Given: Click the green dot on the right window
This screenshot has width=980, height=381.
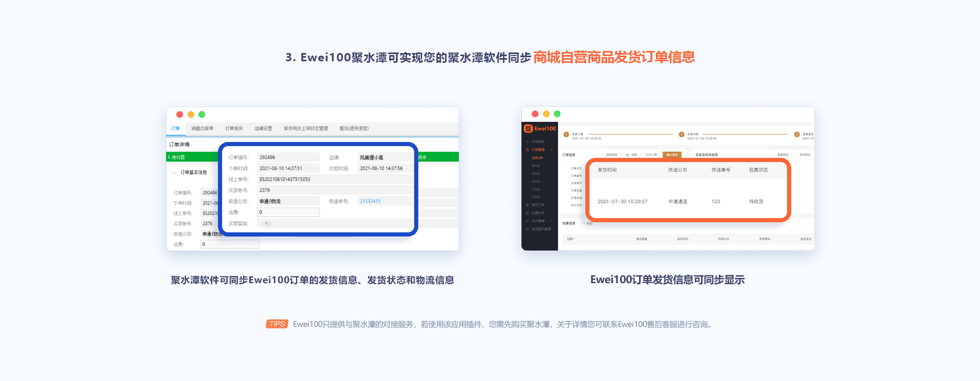Looking at the screenshot, I should [557, 114].
